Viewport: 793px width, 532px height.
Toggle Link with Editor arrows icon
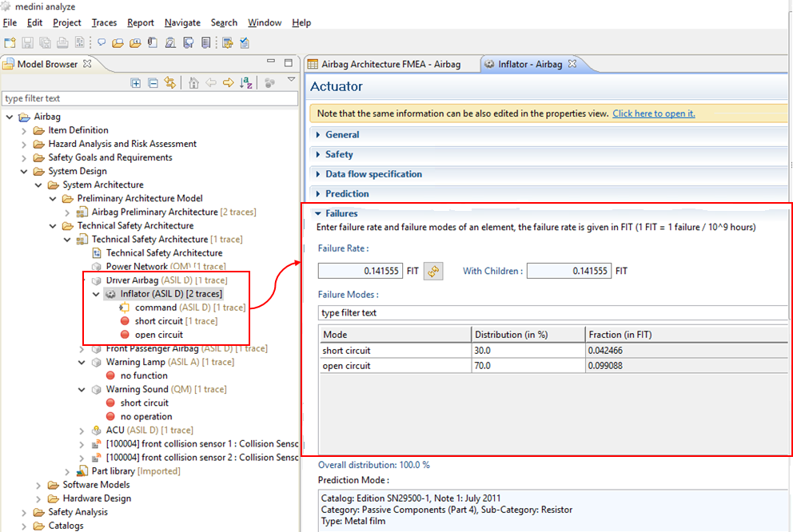tap(169, 82)
